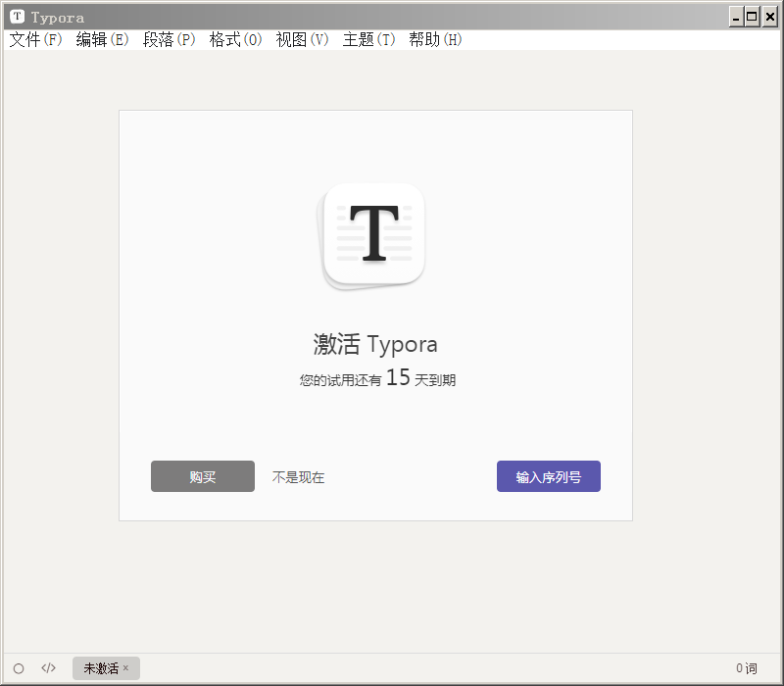Image resolution: width=784 pixels, height=686 pixels.
Task: Open the word count 0 词 indicator
Action: coord(747,668)
